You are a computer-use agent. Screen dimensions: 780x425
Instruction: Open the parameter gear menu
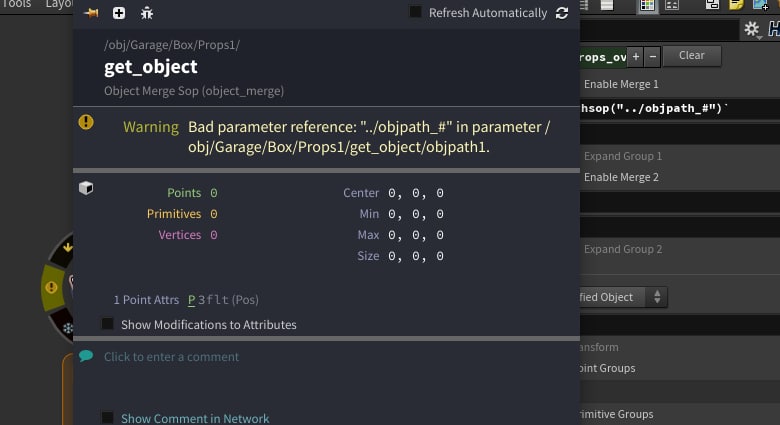click(x=752, y=29)
